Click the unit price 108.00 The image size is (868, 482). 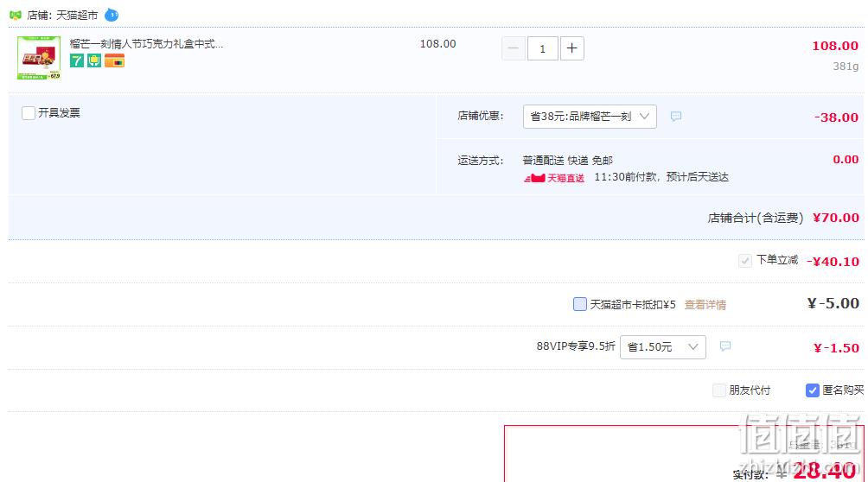[437, 44]
